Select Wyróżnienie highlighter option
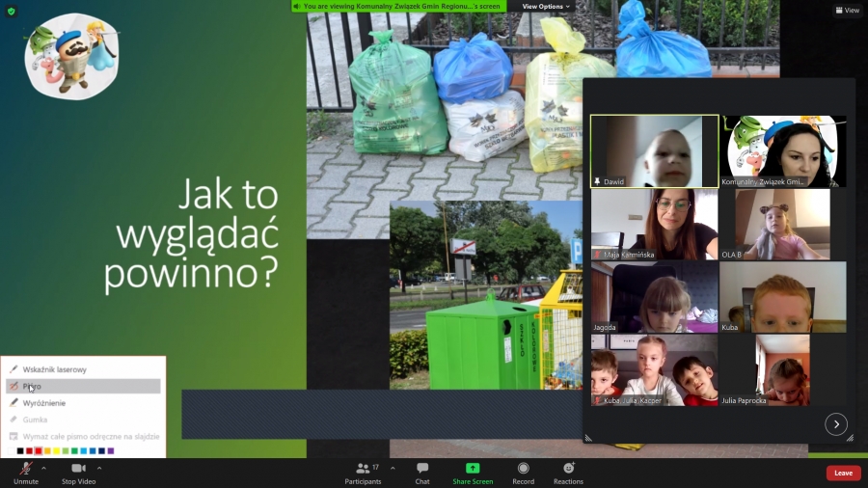 click(83, 403)
